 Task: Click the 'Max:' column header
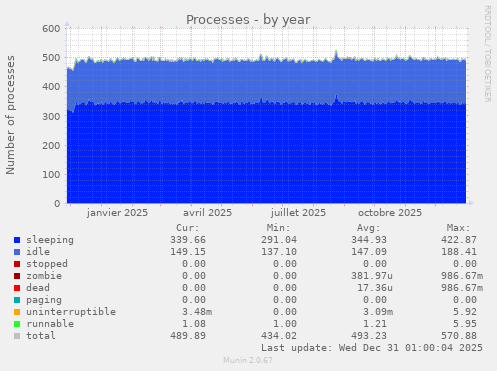point(459,228)
